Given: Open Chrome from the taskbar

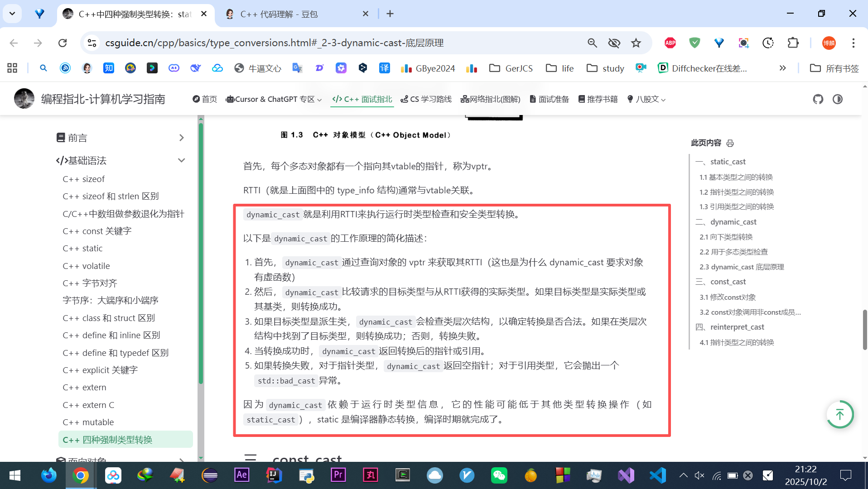Looking at the screenshot, I should pos(81,475).
